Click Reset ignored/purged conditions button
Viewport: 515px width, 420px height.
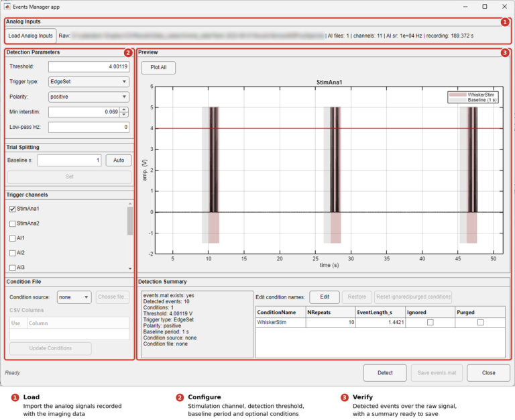(x=413, y=297)
